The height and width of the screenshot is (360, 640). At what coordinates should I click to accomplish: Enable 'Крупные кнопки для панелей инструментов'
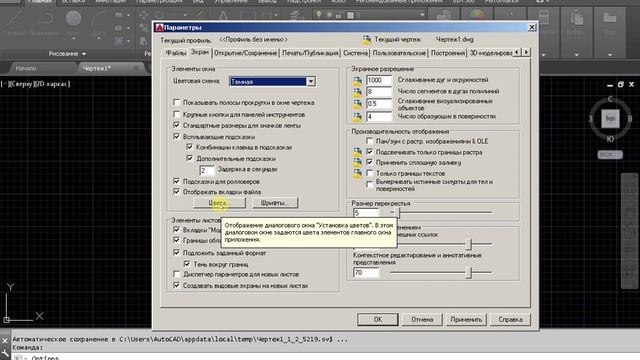(x=176, y=114)
